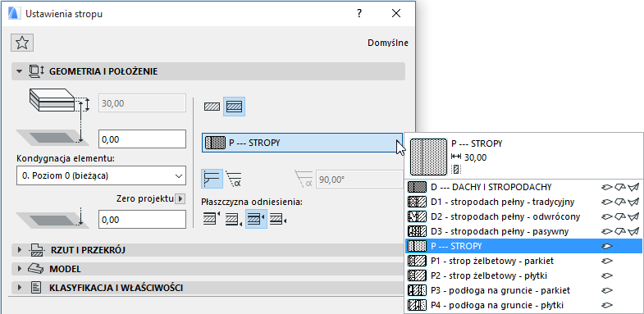Select the basic structure icon

tap(212, 107)
